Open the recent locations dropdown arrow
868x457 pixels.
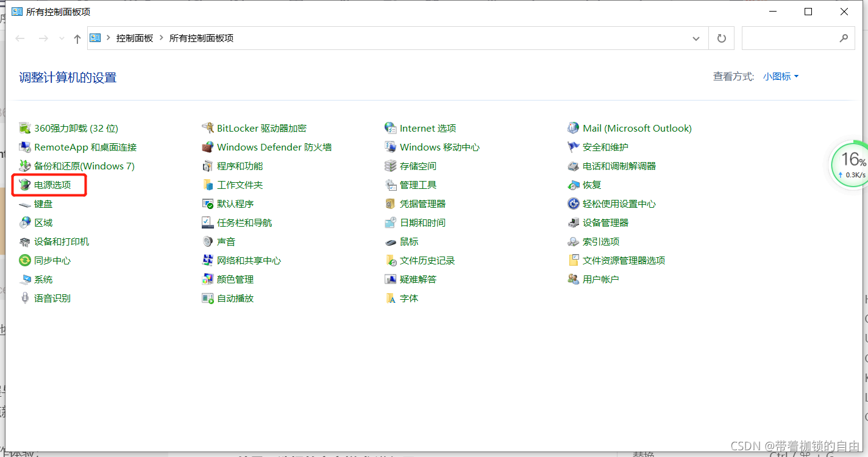(62, 38)
